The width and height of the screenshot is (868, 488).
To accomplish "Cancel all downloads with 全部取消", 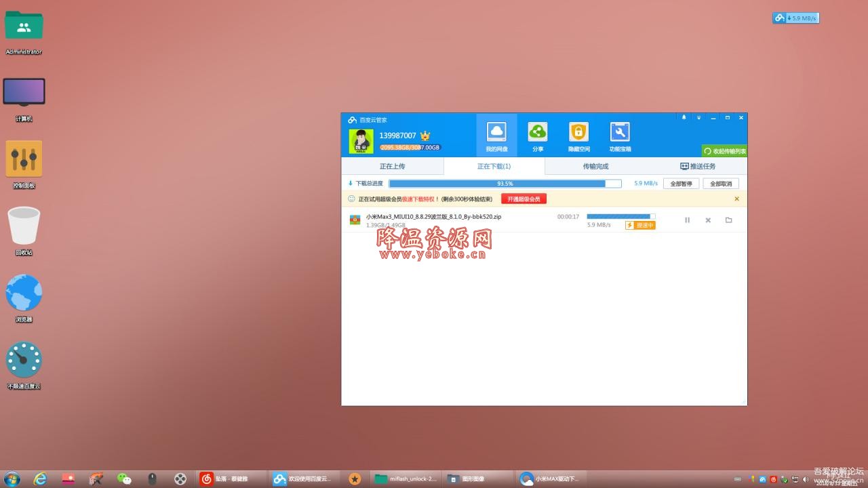I will (x=721, y=184).
